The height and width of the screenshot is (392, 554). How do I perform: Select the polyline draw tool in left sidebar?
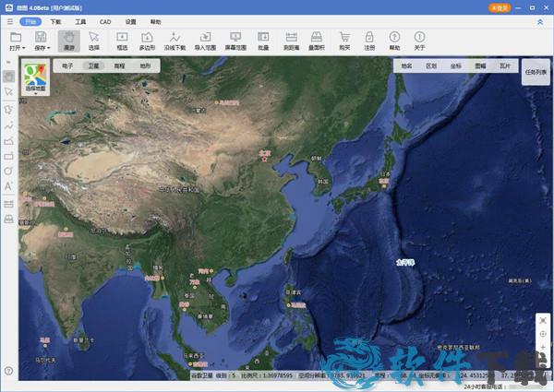[x=9, y=125]
